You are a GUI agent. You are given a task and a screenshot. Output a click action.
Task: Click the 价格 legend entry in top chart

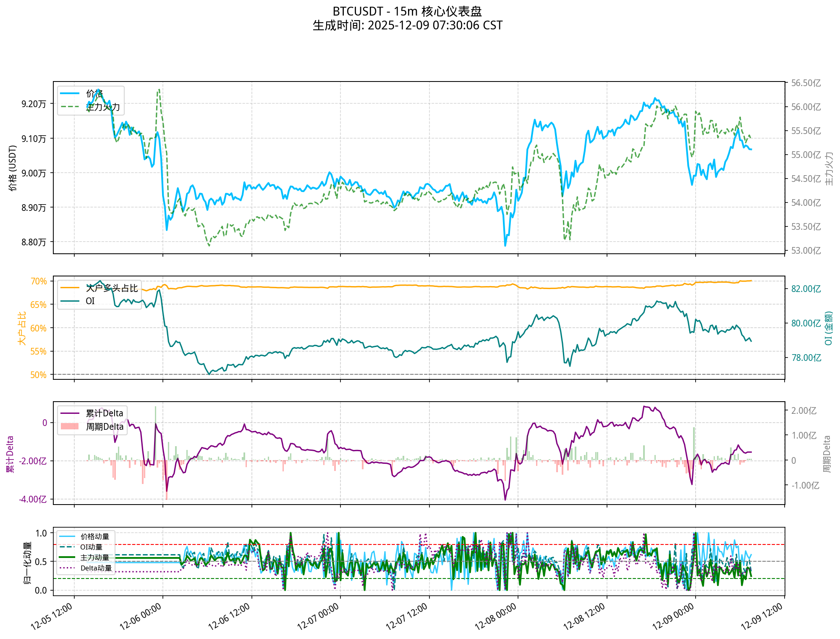tap(95, 93)
